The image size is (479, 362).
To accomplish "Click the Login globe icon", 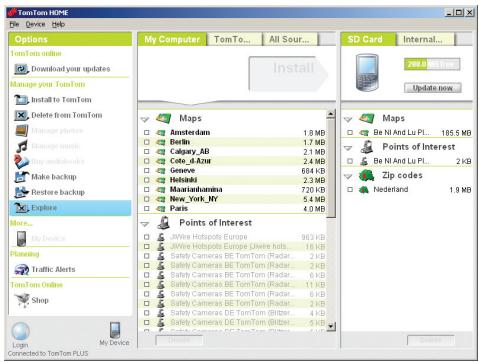I will [x=20, y=331].
